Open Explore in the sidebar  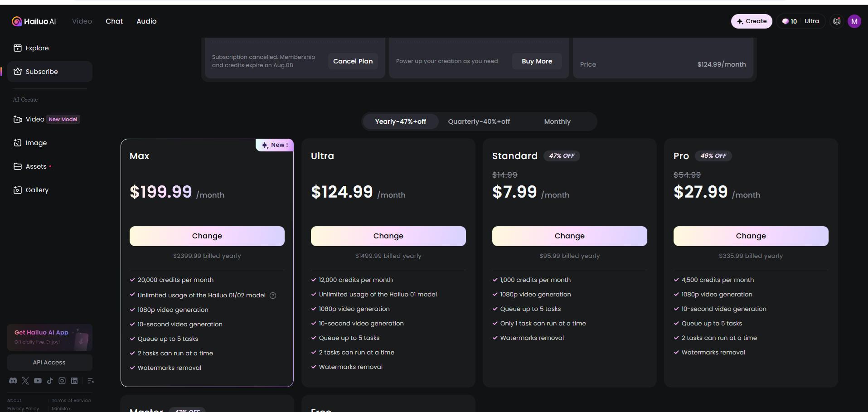[37, 48]
